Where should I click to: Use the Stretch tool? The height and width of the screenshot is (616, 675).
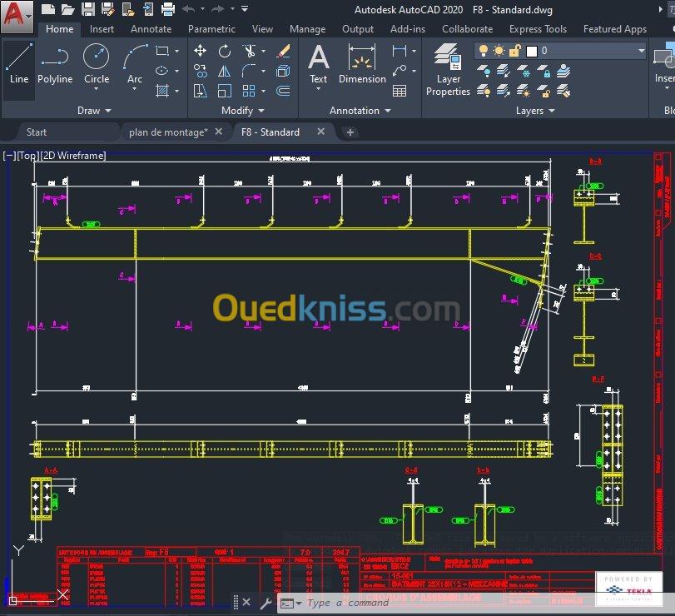pyautogui.click(x=201, y=91)
